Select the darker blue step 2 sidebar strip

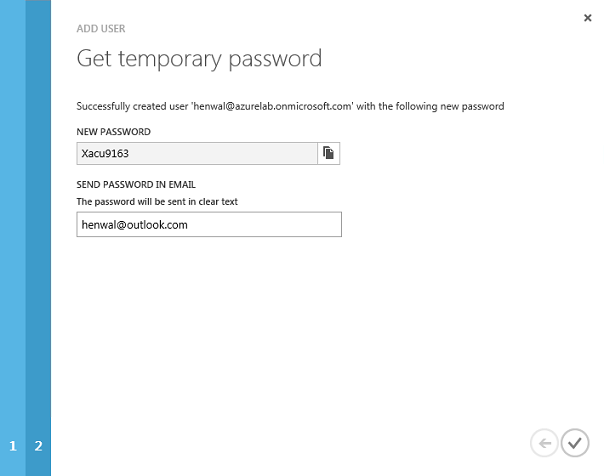38,238
